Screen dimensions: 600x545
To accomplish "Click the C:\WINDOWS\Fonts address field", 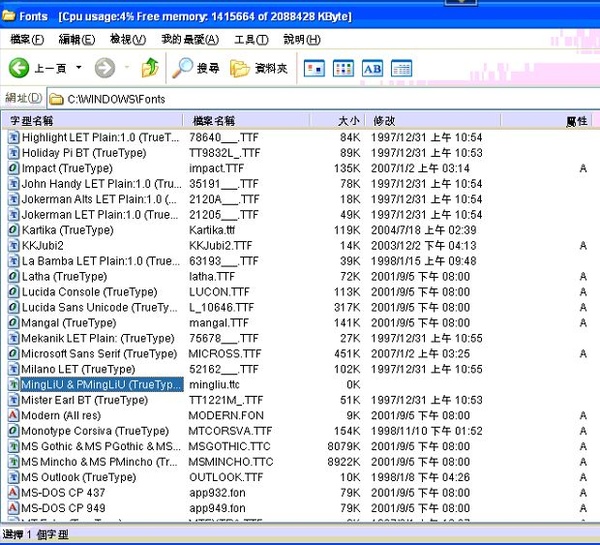I will (x=323, y=99).
